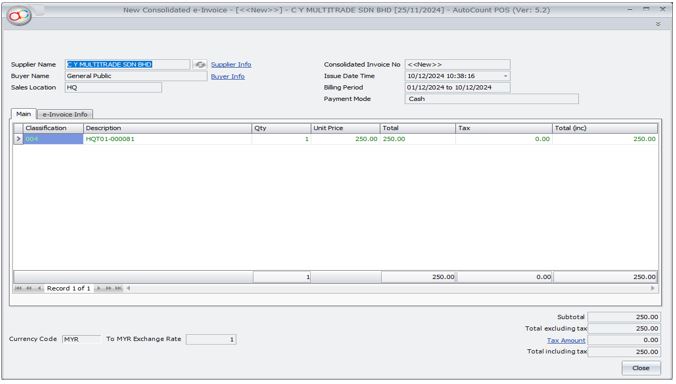Click the grid horizontal scroll left arrow
Image resolution: width=676 pixels, height=384 pixels.
pos(128,288)
